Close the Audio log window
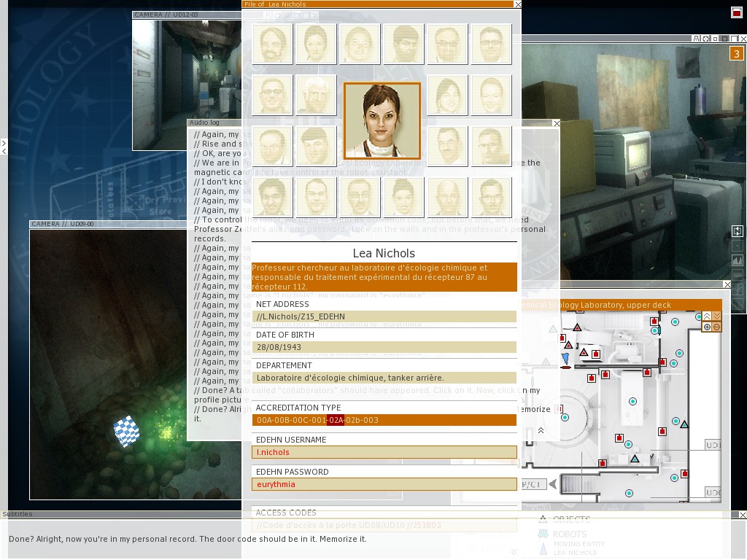The height and width of the screenshot is (560, 747). pyautogui.click(x=556, y=123)
